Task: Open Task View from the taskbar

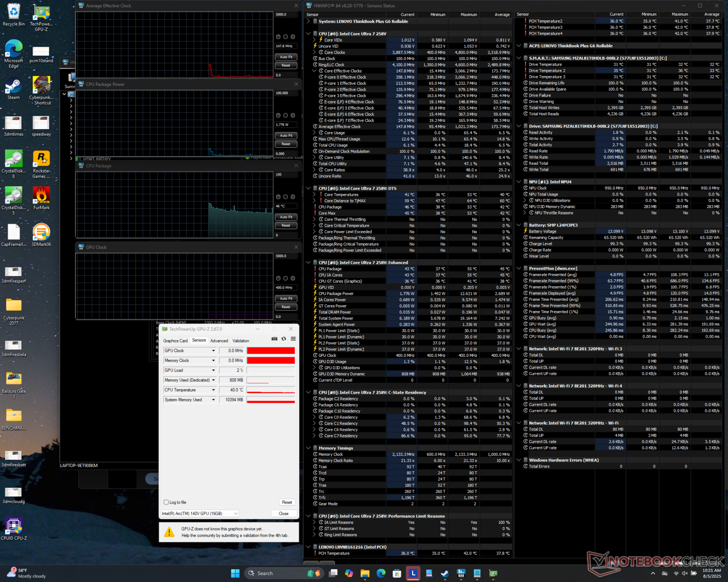Action: point(333,573)
